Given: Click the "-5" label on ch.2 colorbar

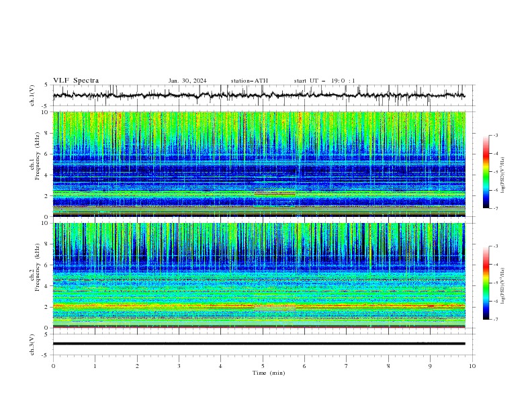Looking at the screenshot, I should 496,283.
